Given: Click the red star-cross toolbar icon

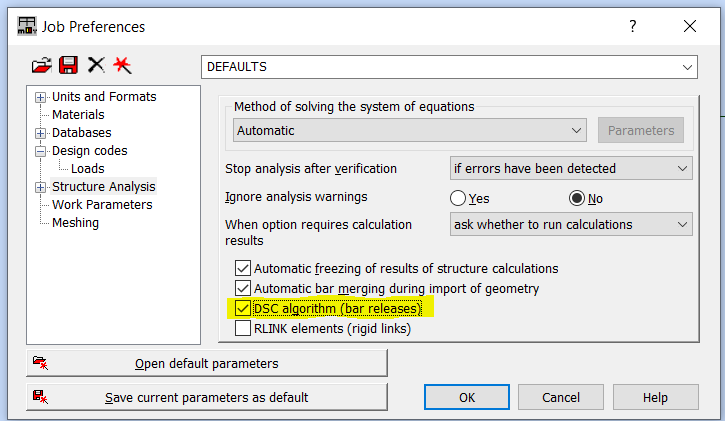Looking at the screenshot, I should pos(123,66).
